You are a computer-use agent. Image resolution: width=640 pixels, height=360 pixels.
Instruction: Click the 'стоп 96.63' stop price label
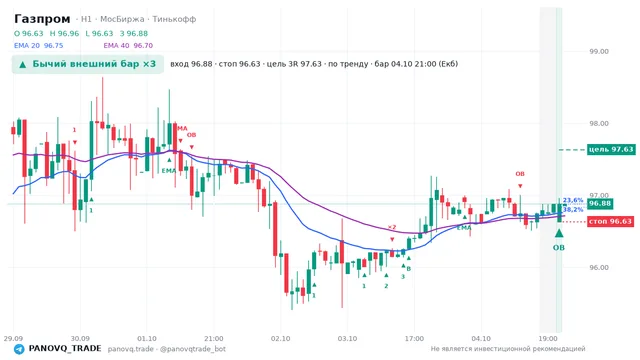(x=610, y=222)
